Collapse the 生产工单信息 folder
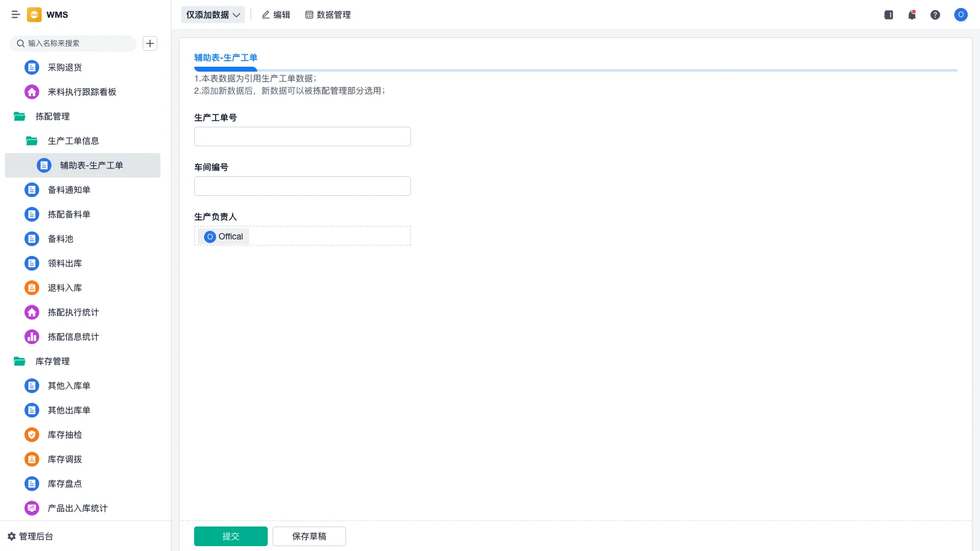 (x=32, y=141)
